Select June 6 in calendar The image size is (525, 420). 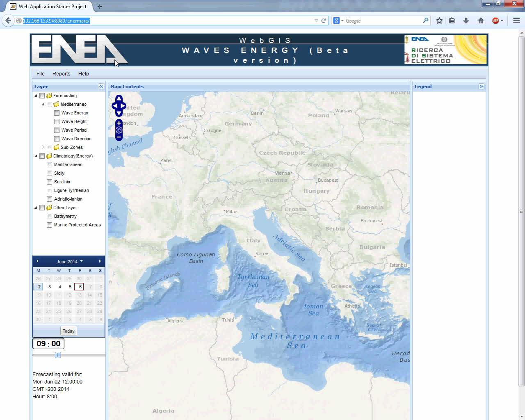[80, 287]
